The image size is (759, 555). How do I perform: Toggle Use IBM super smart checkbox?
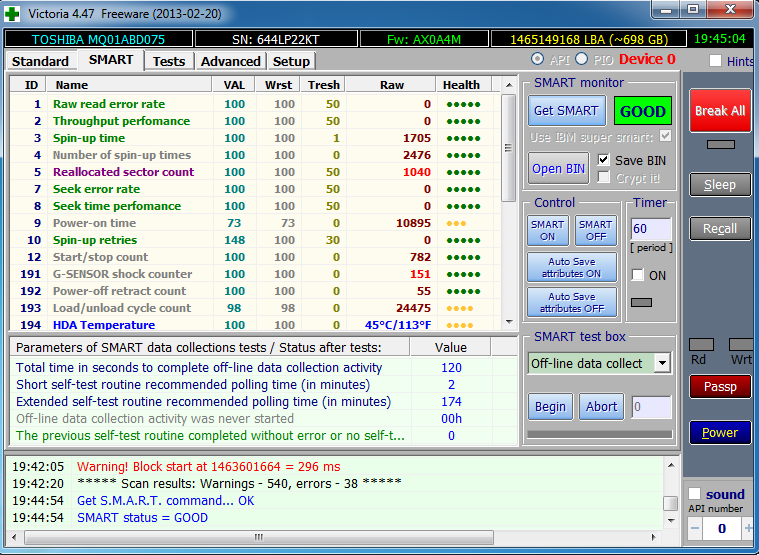[x=666, y=136]
